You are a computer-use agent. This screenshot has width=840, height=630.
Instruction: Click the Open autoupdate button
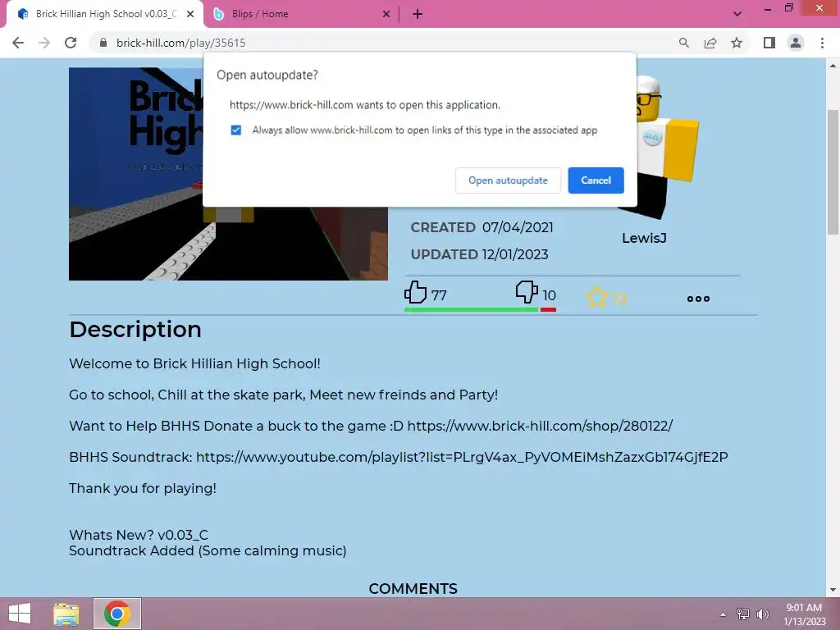[x=508, y=180]
